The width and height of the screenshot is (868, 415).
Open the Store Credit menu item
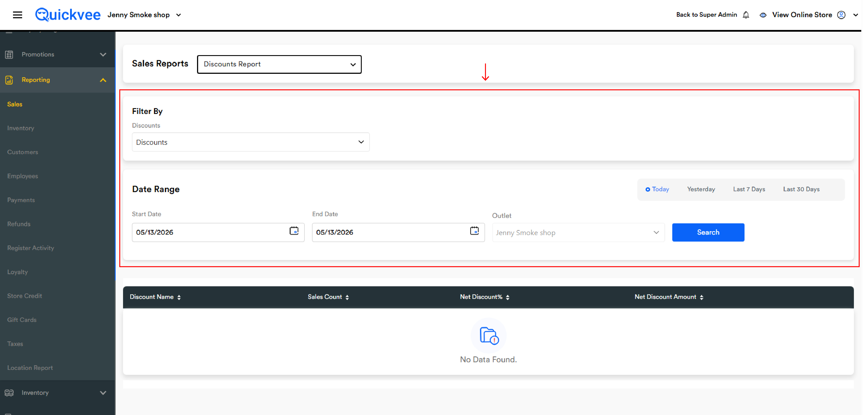click(25, 296)
